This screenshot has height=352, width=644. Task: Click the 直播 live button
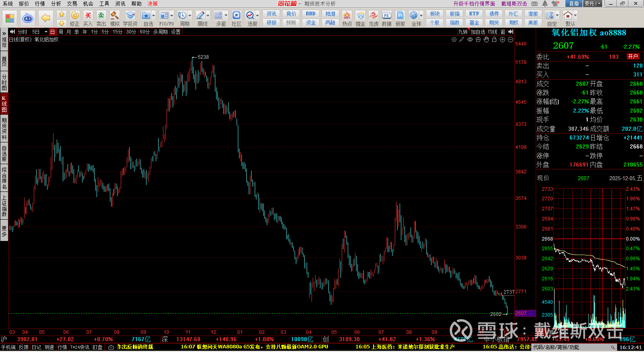[574, 4]
